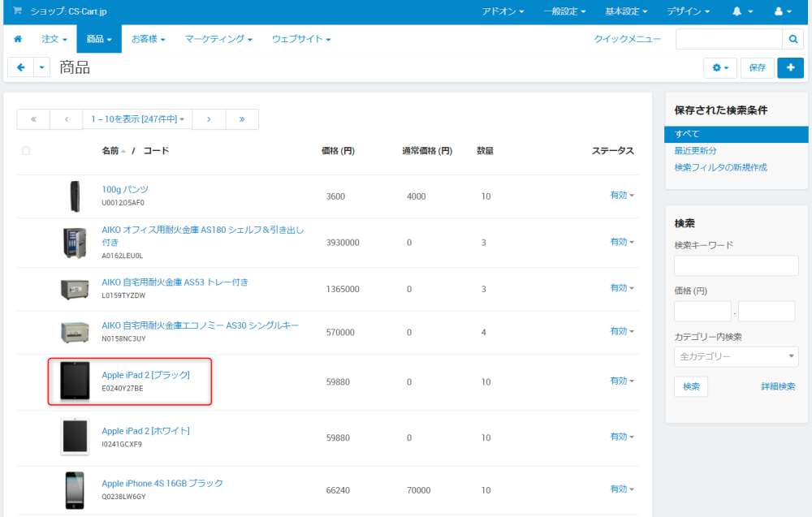Focus the 検索キーワード input field
Image resolution: width=812 pixels, height=517 pixels.
(736, 265)
